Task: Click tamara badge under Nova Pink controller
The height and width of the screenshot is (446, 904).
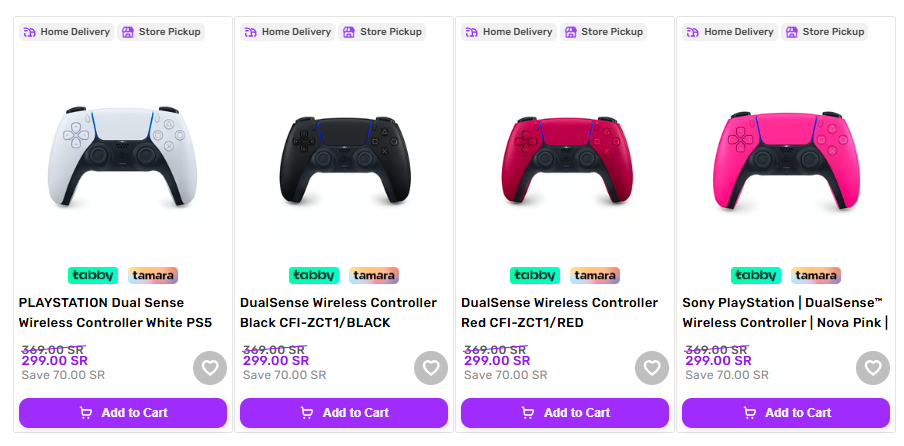Action: coord(816,275)
